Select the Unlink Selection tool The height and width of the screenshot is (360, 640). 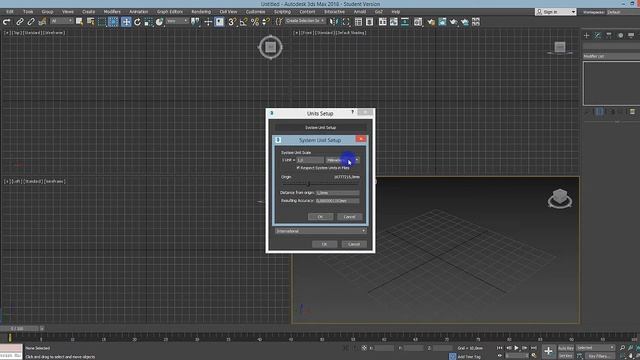pos(31,22)
